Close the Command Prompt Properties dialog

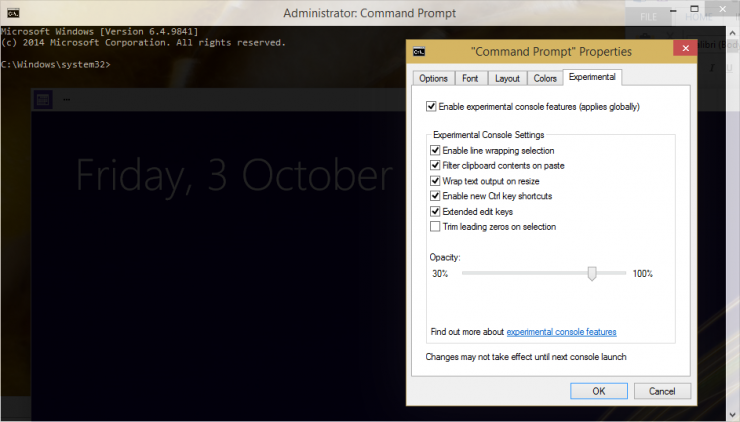(685, 50)
